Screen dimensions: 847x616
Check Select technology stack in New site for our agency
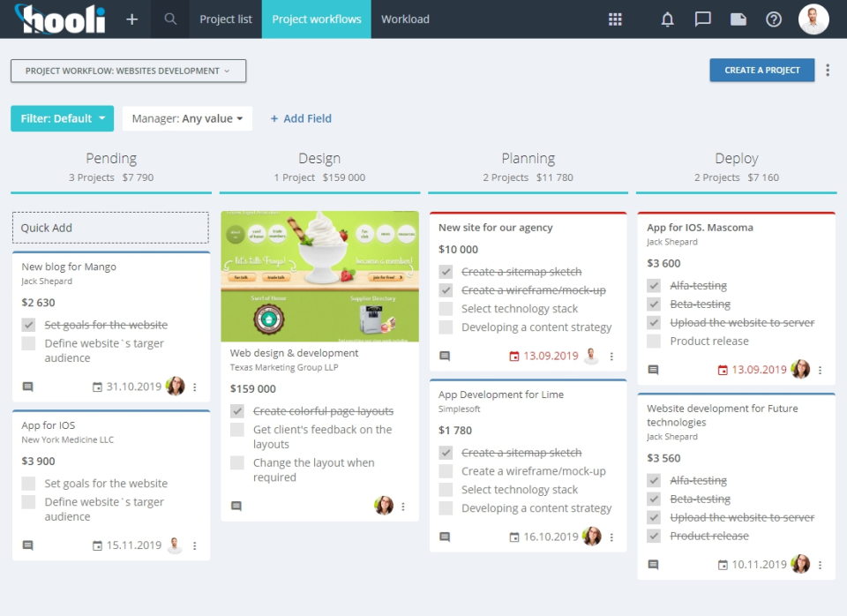click(446, 309)
